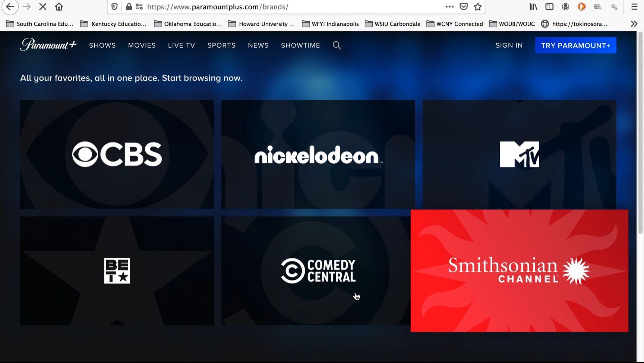This screenshot has width=644, height=363.
Task: Open the page actions three-dot menu
Action: pyautogui.click(x=449, y=7)
